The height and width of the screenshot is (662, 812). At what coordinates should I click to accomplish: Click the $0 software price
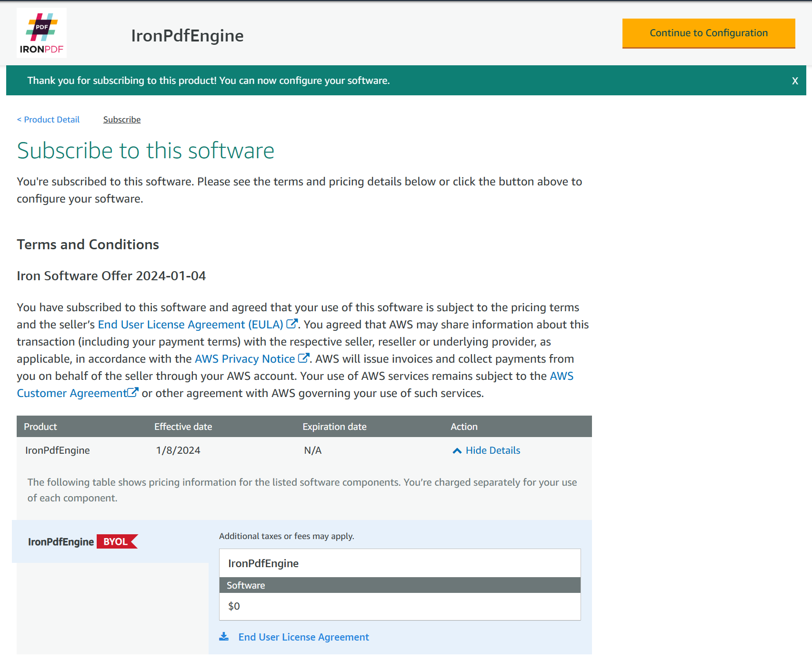click(x=234, y=606)
